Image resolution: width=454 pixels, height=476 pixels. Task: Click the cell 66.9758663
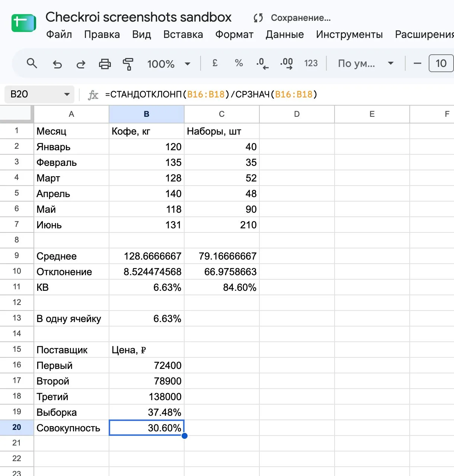(x=222, y=271)
